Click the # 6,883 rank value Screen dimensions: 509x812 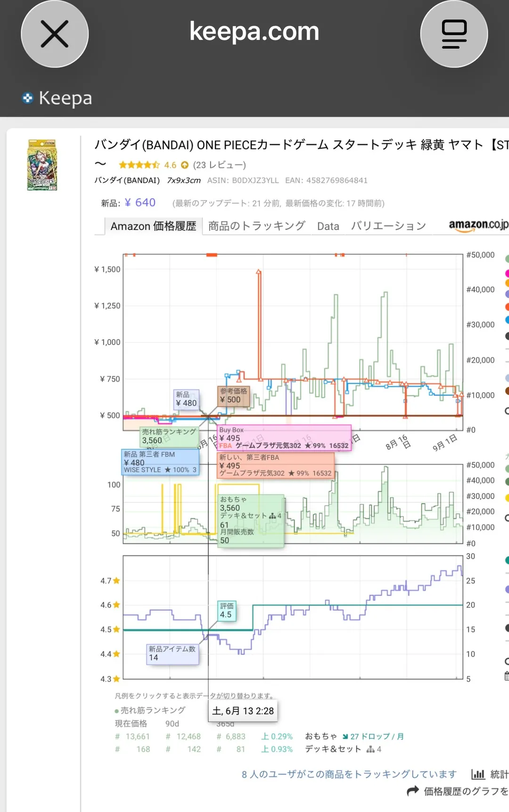(231, 737)
